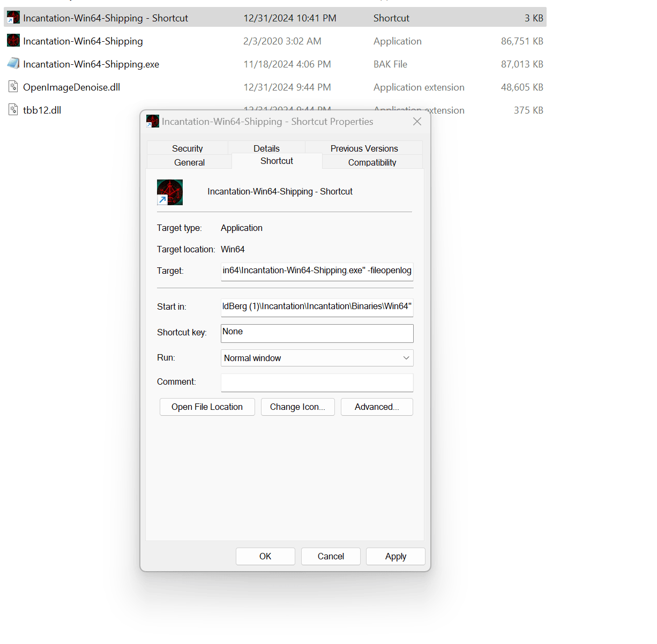Screen dimensions: 657x644
Task: Click the Incantation-Win64-Shipping.exe BAK file icon
Action: 13,64
